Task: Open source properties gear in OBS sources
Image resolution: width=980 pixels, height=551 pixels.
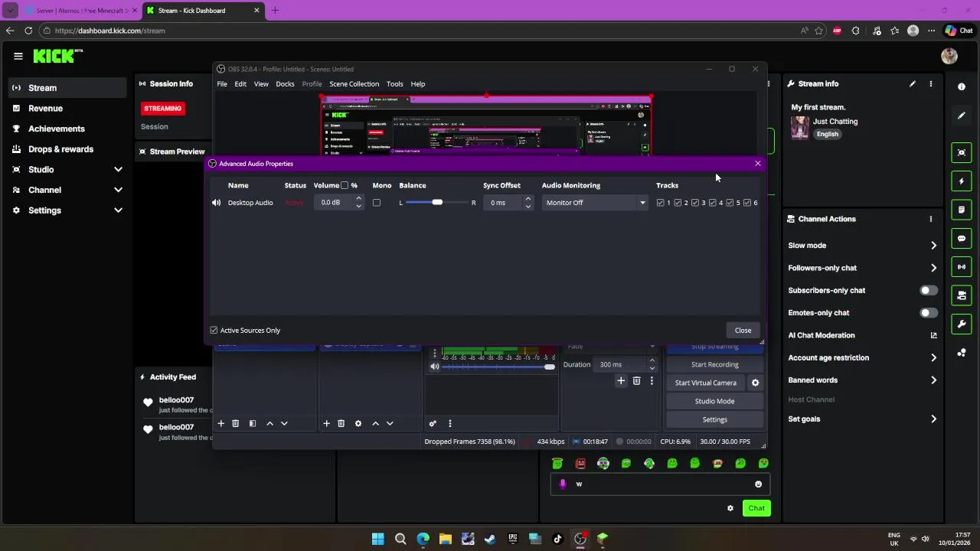Action: 358,423
